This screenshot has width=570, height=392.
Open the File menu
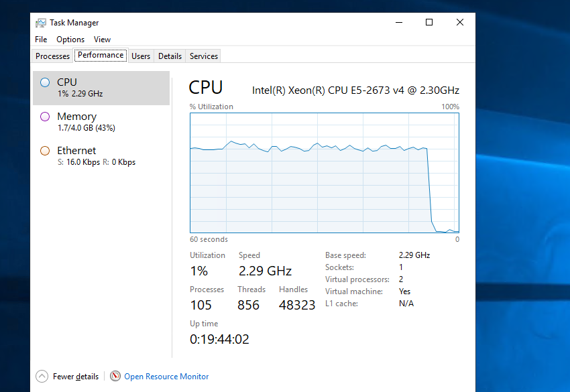(x=41, y=40)
